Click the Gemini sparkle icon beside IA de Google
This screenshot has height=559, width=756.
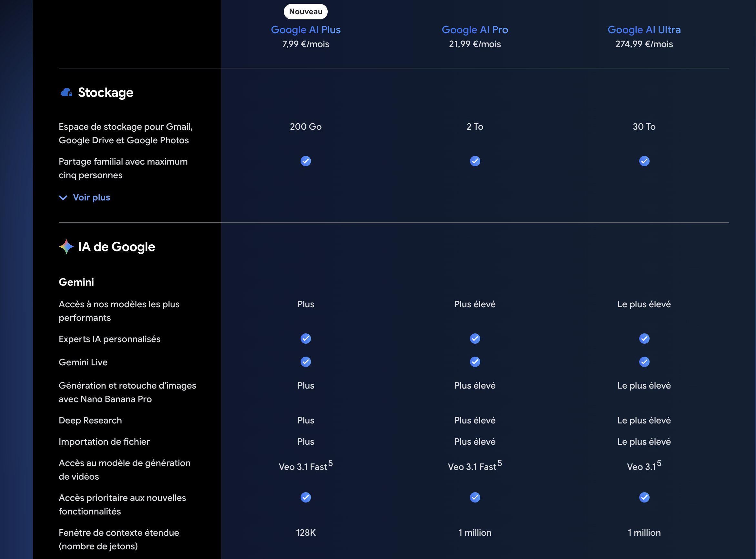tap(66, 247)
